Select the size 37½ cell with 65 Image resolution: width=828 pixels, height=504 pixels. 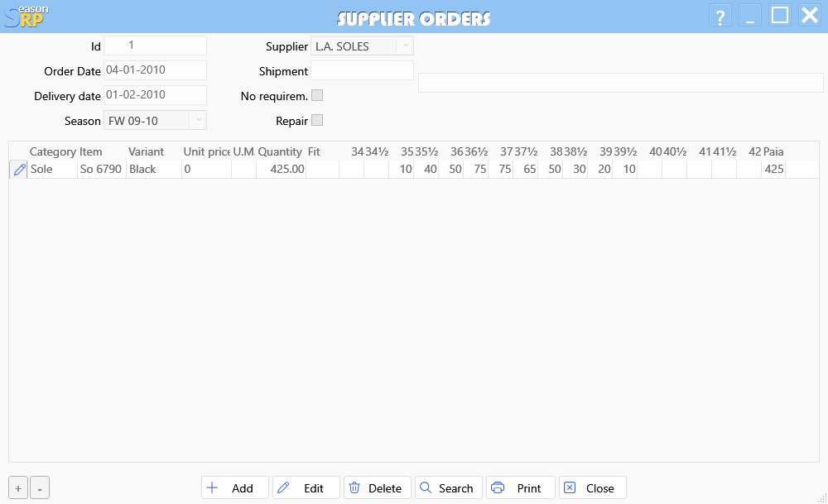[x=526, y=170]
